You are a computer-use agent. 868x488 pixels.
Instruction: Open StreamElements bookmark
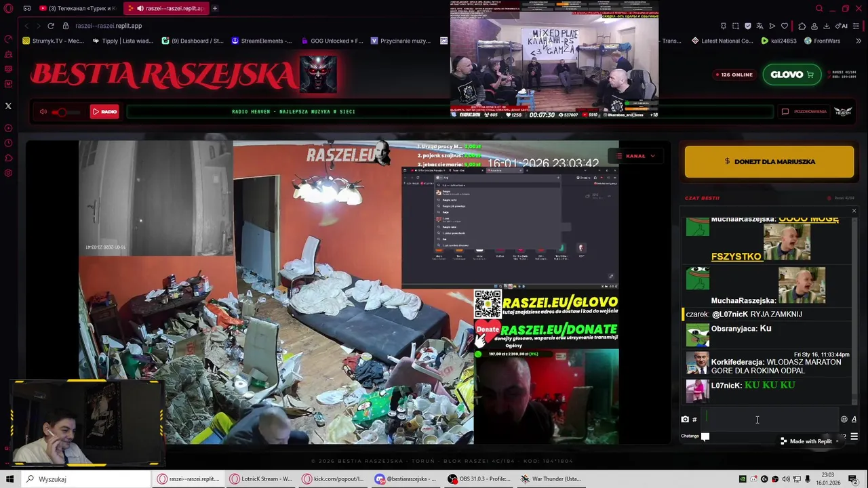tap(262, 41)
